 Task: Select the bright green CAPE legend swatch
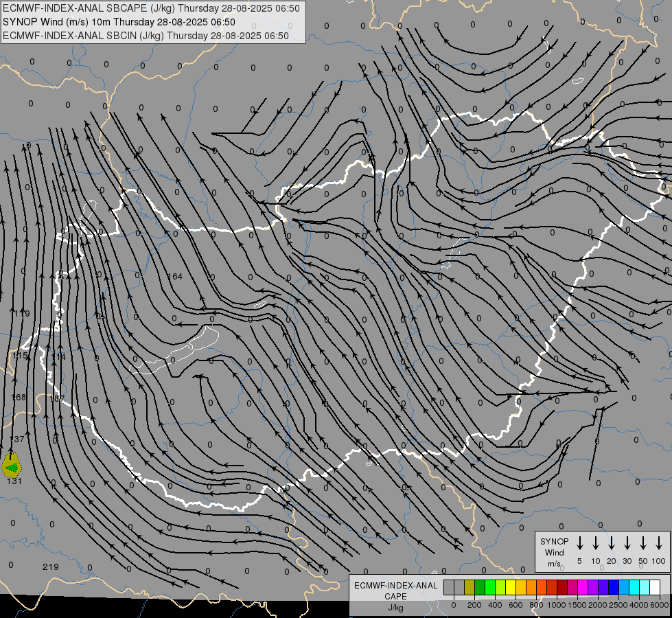pyautogui.click(x=490, y=587)
